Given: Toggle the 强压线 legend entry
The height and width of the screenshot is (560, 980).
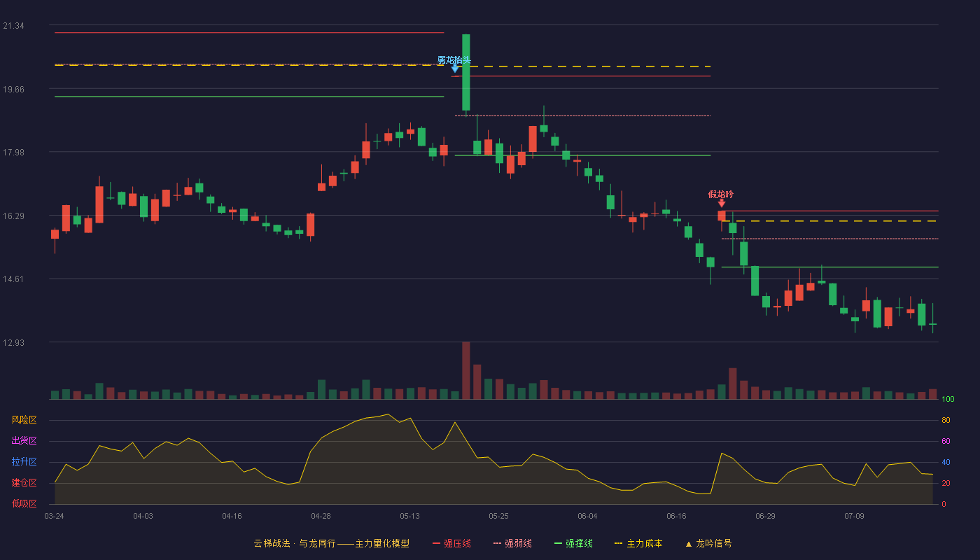Looking at the screenshot, I should coord(451,543).
